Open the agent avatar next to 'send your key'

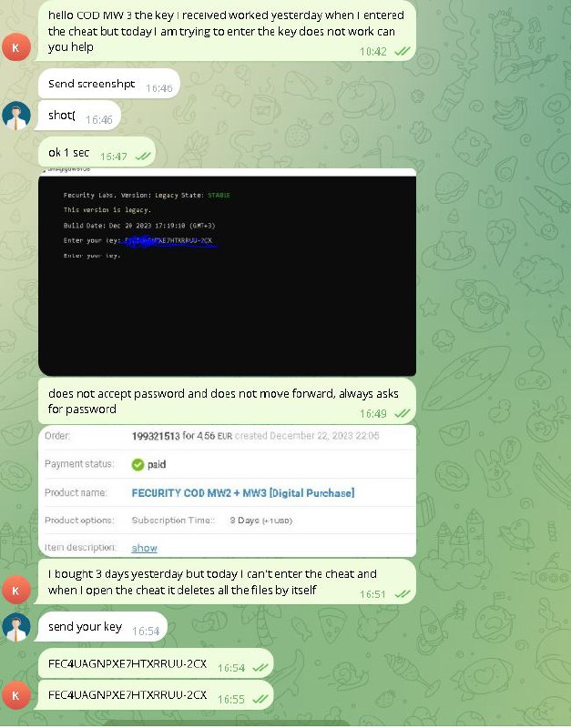click(16, 627)
